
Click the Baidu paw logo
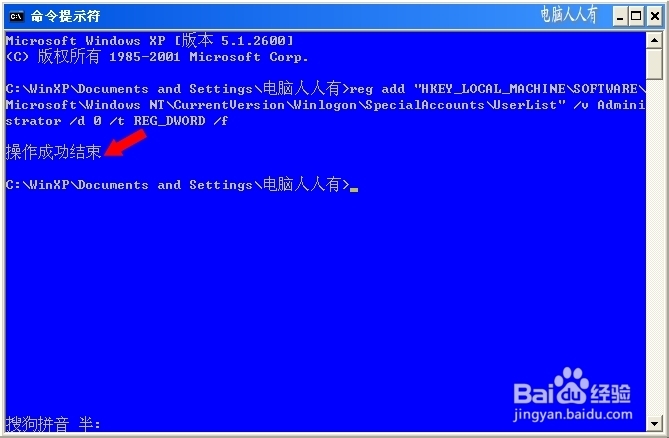[572, 385]
